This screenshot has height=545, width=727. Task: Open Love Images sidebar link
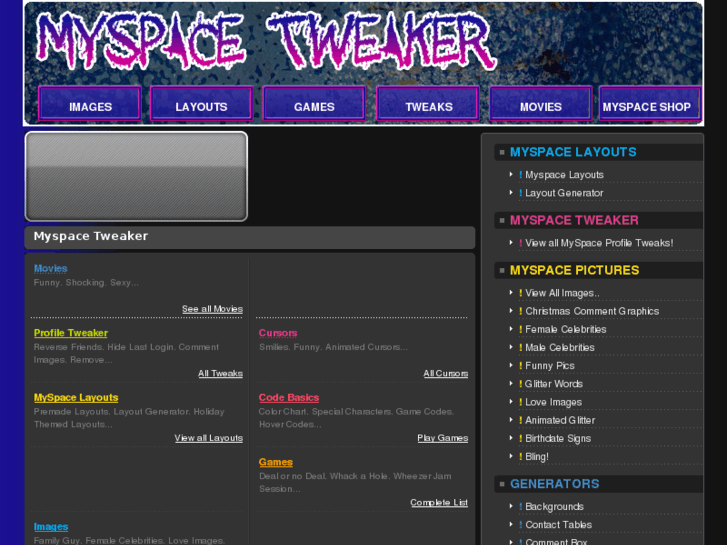[x=553, y=402]
